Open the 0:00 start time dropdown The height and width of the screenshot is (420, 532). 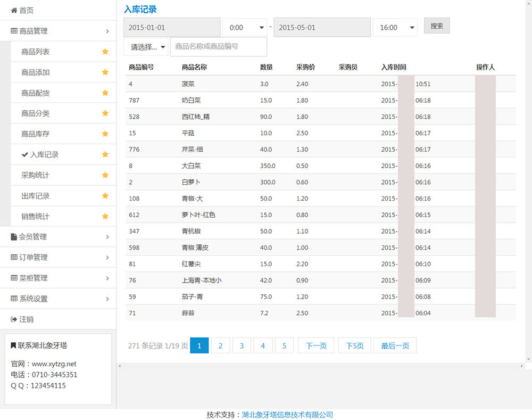point(245,28)
